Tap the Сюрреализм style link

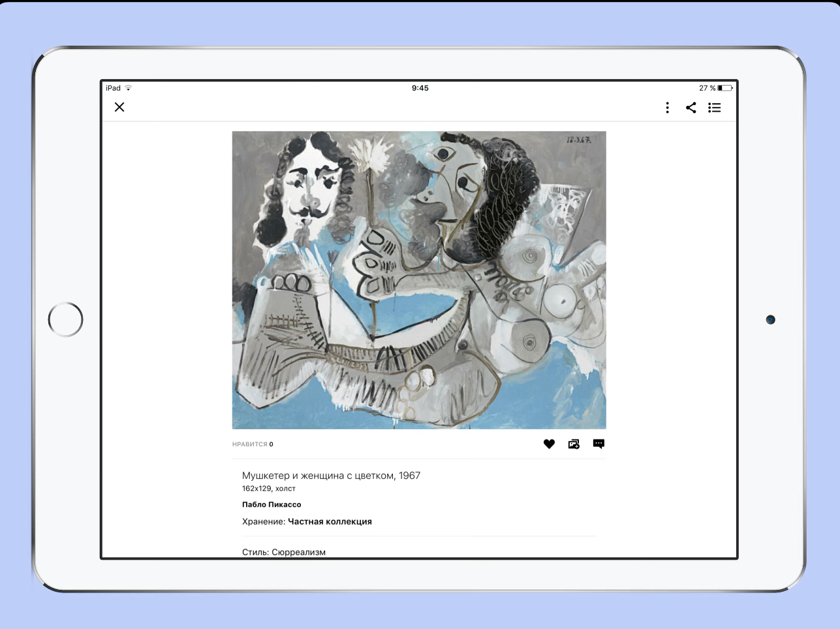tap(298, 552)
